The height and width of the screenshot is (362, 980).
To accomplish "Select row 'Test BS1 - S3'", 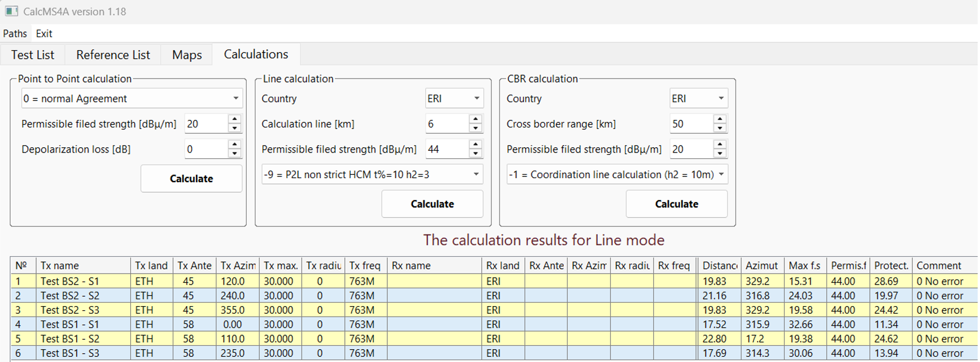I will [x=494, y=353].
